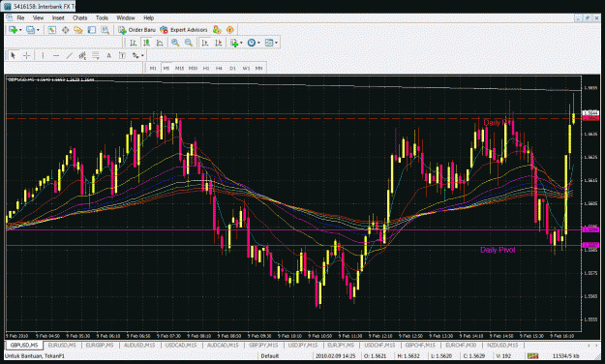Open the Tools menu
This screenshot has width=605, height=364.
tap(102, 17)
